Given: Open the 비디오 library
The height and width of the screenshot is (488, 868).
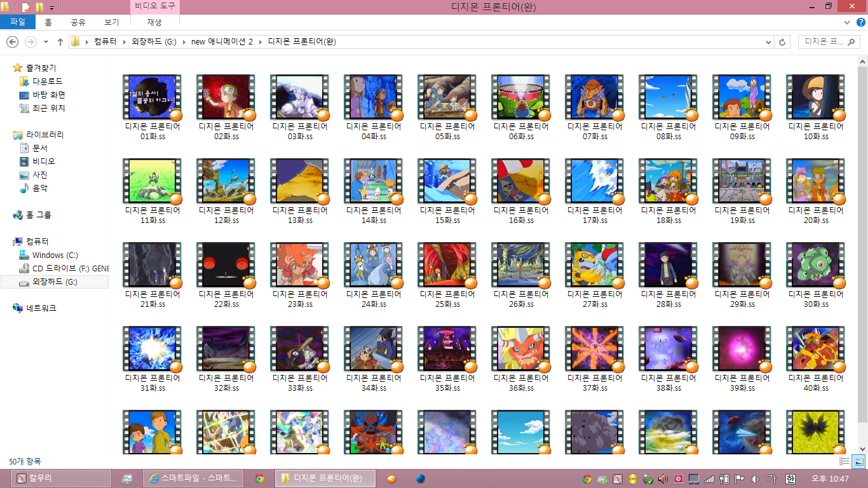Looking at the screenshot, I should [x=44, y=161].
